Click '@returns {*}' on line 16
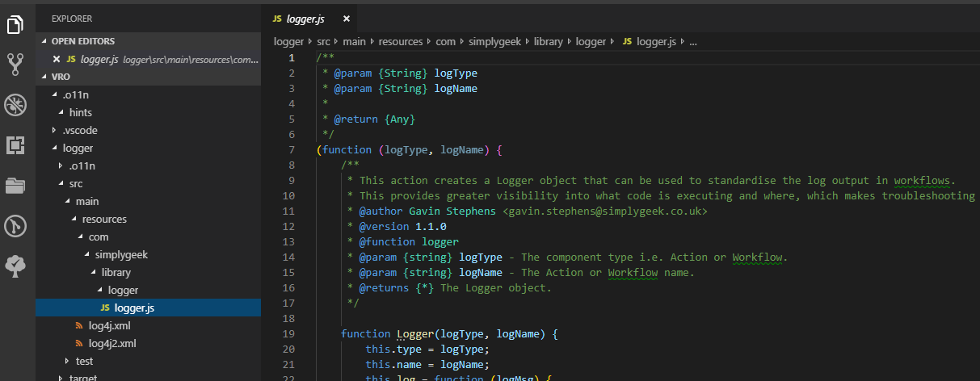The image size is (980, 381). [x=397, y=288]
